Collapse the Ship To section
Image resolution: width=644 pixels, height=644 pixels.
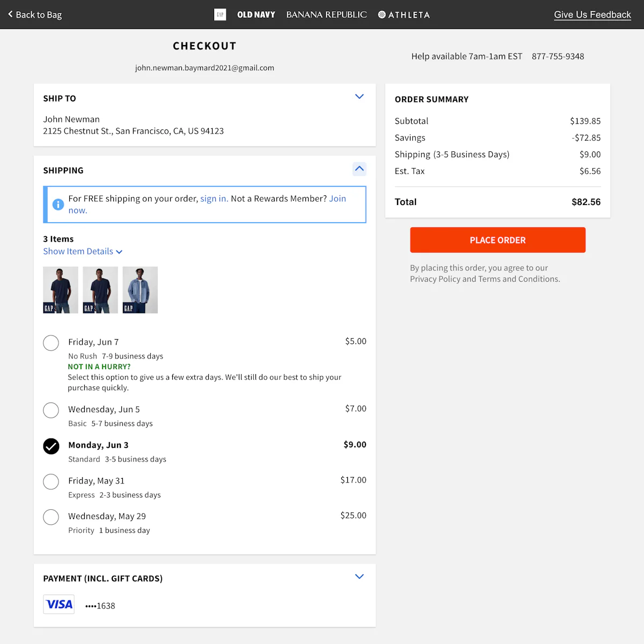[359, 97]
